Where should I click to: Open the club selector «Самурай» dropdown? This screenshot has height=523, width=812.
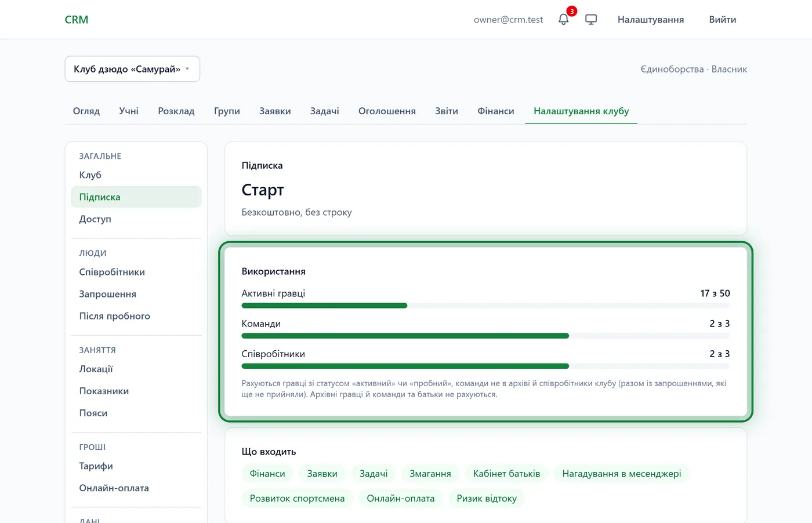pyautogui.click(x=132, y=69)
